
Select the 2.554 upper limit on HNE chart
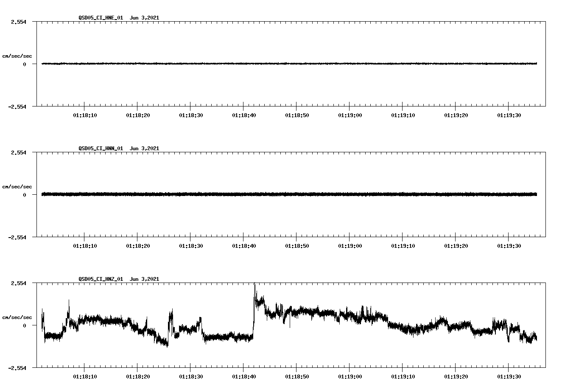click(18, 22)
